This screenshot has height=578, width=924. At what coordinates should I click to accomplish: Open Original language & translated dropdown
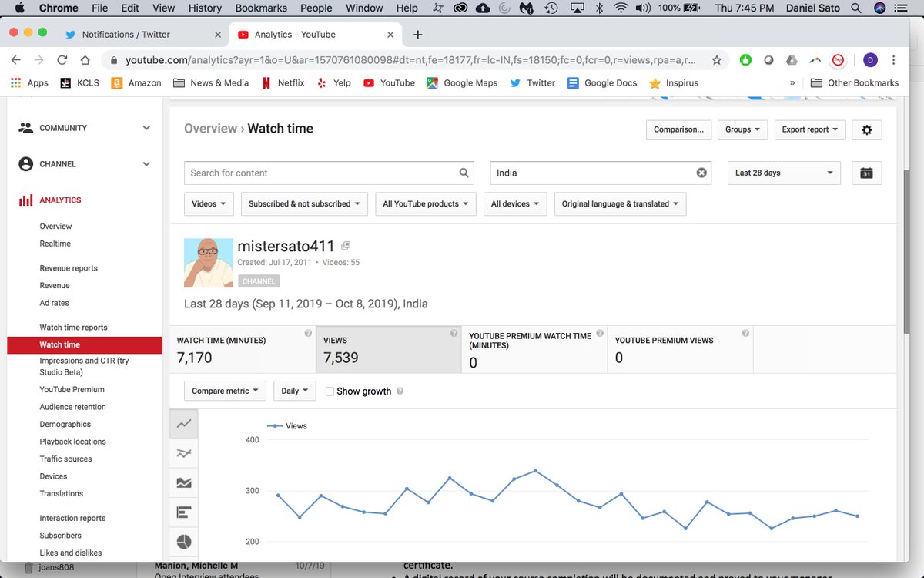pos(620,204)
